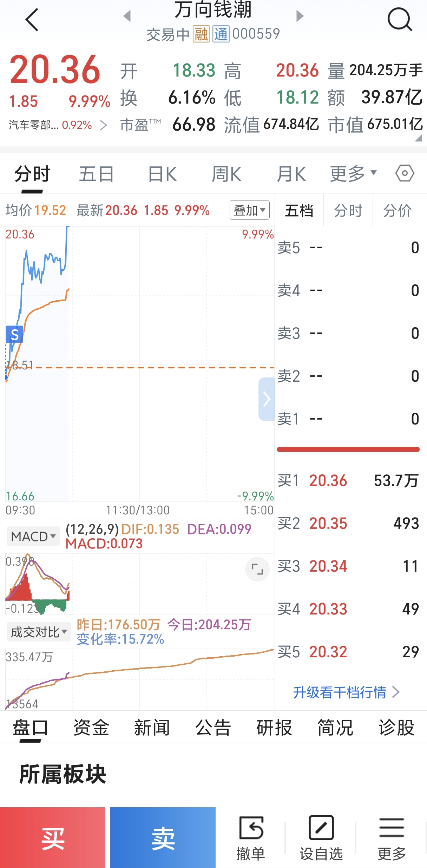Open chart settings hexagon icon
The image size is (427, 868).
(x=405, y=173)
